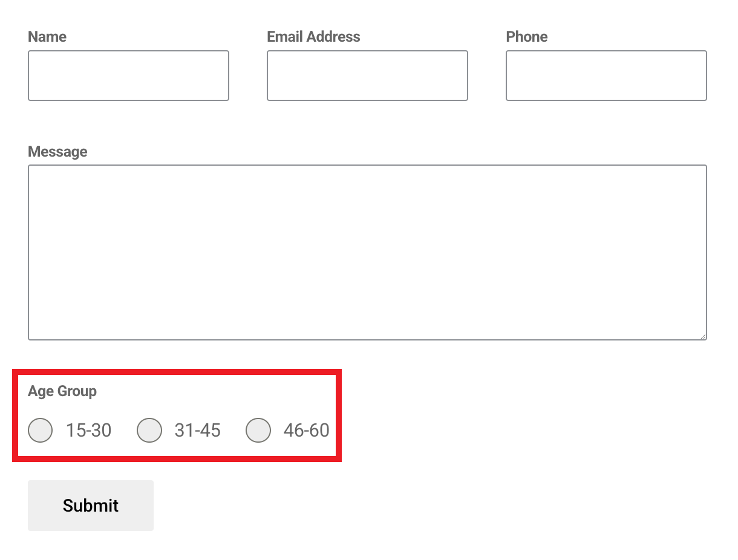Choose the 15-30 age group radio button
This screenshot has width=738, height=560.
pyautogui.click(x=41, y=430)
